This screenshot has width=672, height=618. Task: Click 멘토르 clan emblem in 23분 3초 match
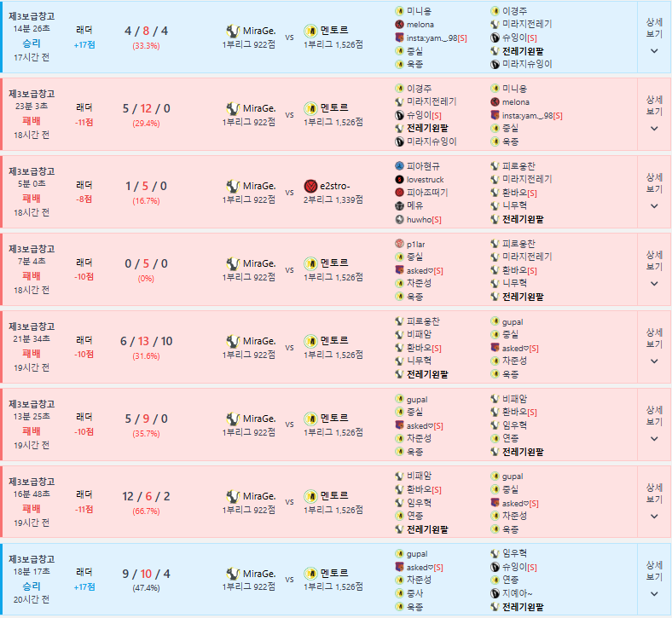click(x=310, y=108)
